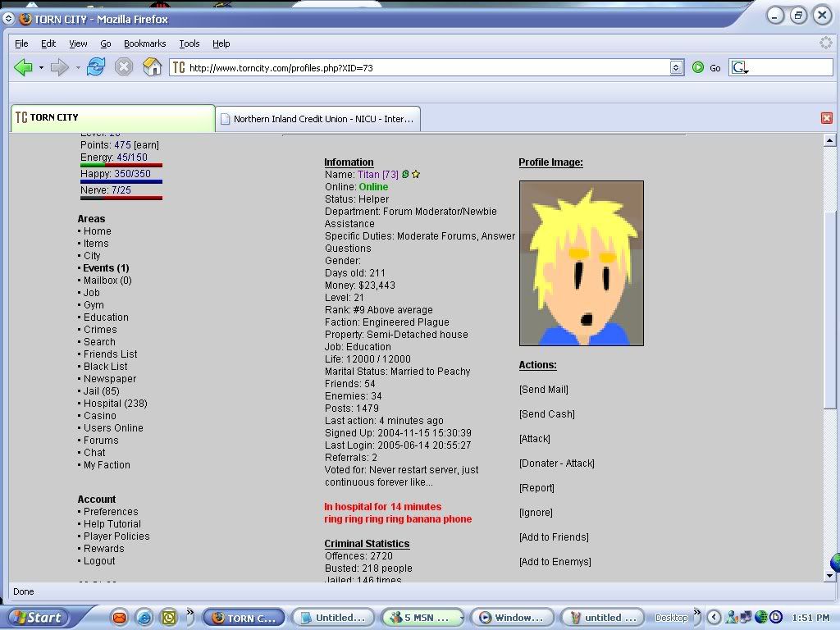Switch to 5 MSN taskbar button
Image resolution: width=840 pixels, height=630 pixels.
click(x=423, y=618)
